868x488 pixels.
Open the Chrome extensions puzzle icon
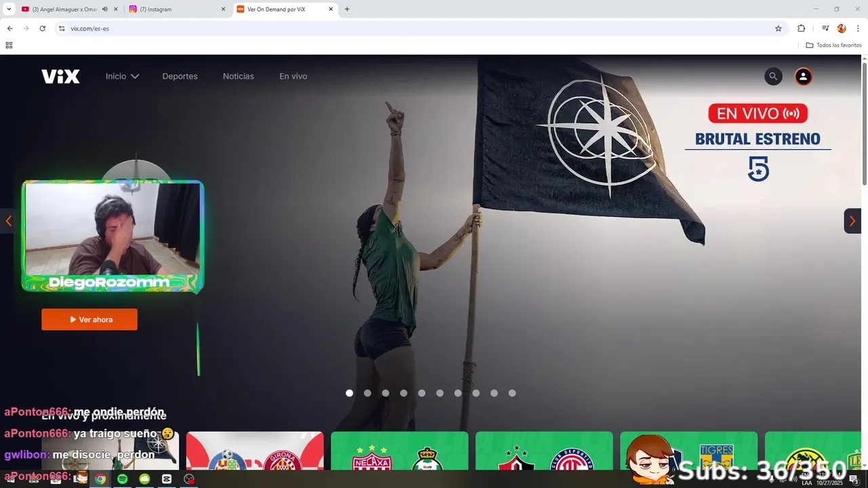point(801,28)
